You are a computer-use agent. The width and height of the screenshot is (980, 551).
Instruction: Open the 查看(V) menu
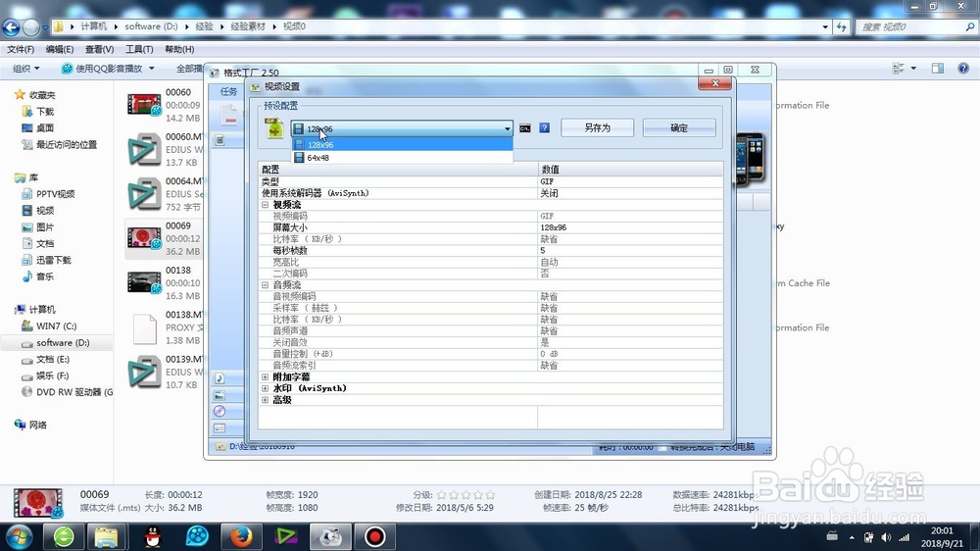pyautogui.click(x=99, y=49)
